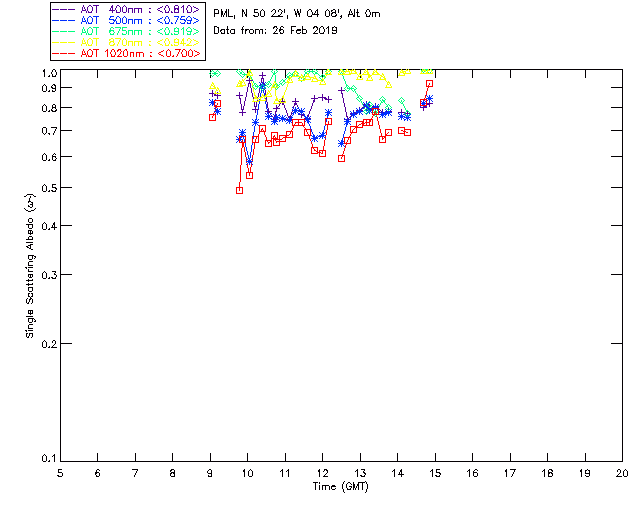Click the lowest red square marker near 0.5
This screenshot has width=640, height=512.
[240, 190]
